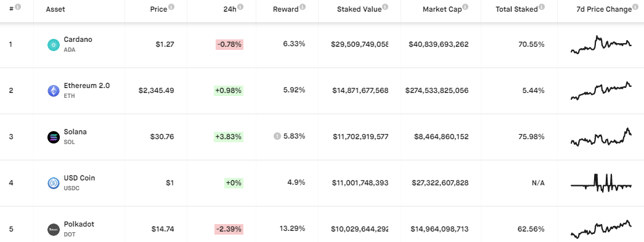Click the green +3.83% Solana change badge
The height and width of the screenshot is (242, 644).
pyautogui.click(x=229, y=137)
